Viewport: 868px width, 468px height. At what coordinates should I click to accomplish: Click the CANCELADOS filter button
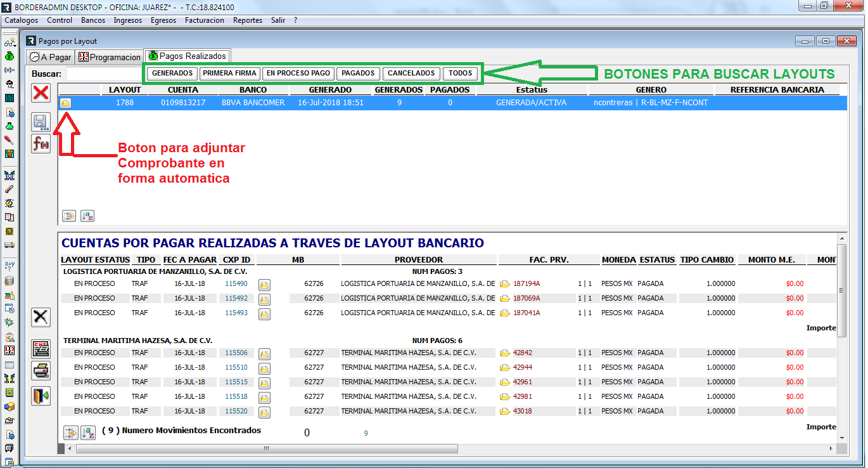[x=411, y=74]
